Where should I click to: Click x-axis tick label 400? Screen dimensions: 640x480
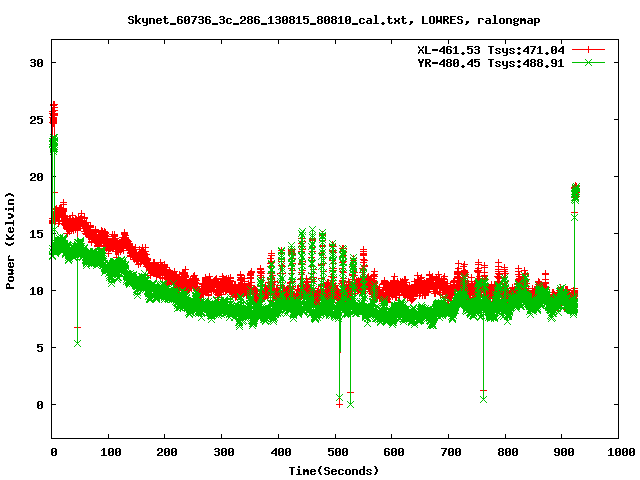(281, 452)
